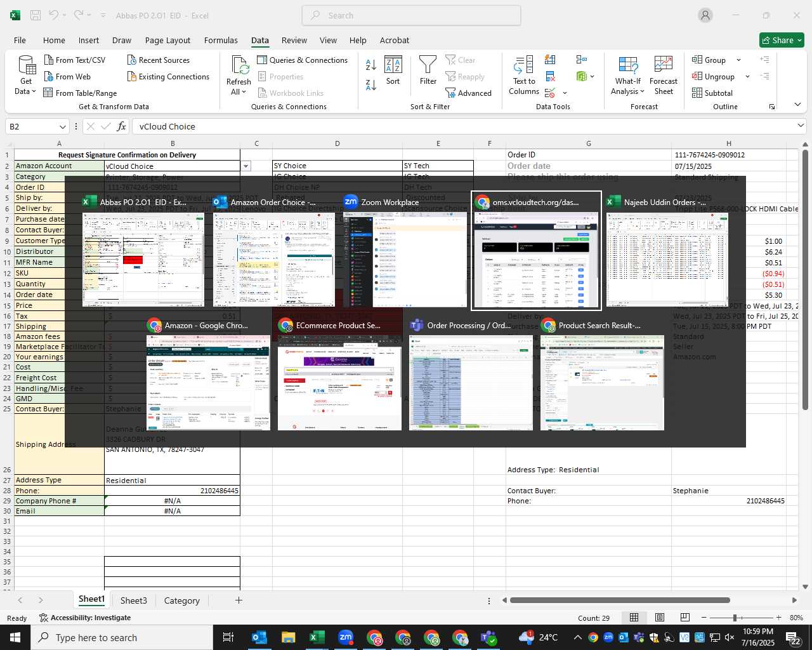812x650 pixels.
Task: Import data From Text/CSV
Action: point(74,60)
